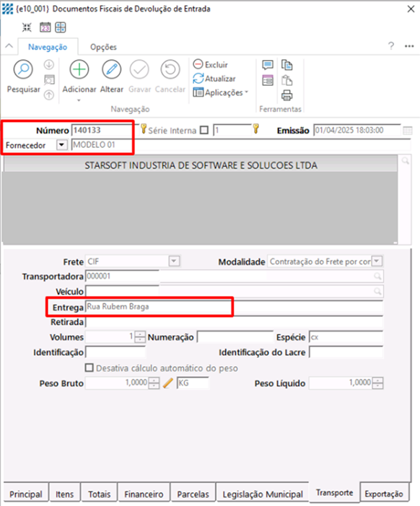The image size is (420, 506).
Task: Click the Alterar pencil icon
Action: [112, 69]
